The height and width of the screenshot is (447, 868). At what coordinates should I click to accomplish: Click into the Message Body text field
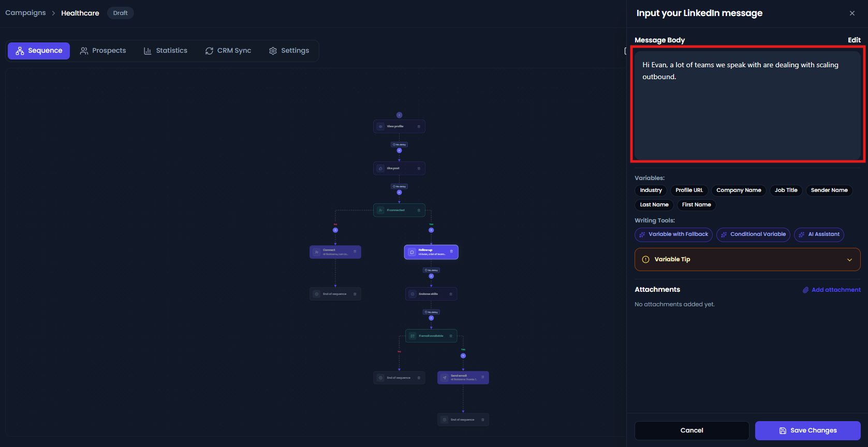[747, 105]
